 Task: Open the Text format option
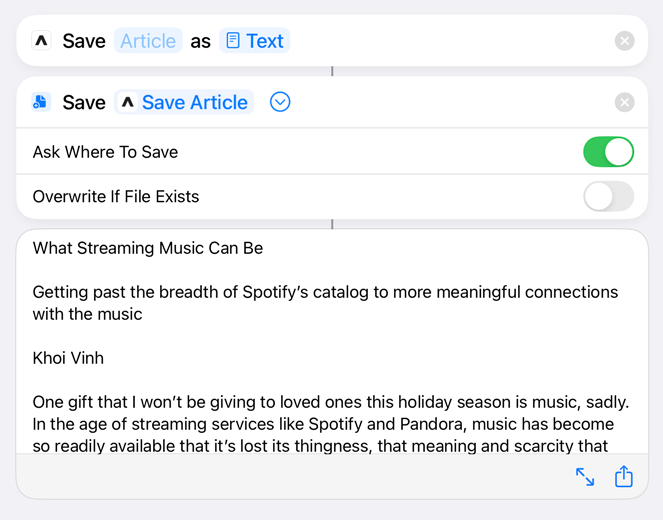[x=255, y=41]
